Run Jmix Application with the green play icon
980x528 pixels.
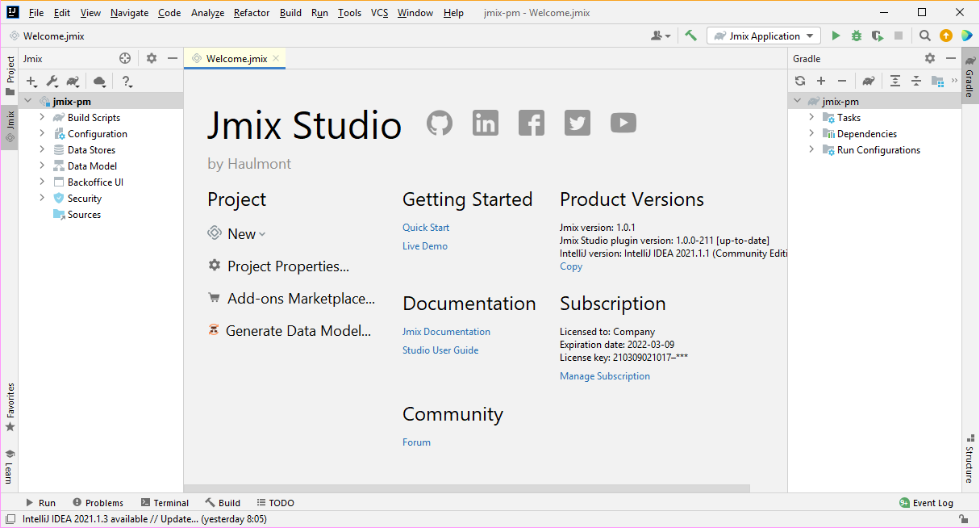click(x=836, y=36)
